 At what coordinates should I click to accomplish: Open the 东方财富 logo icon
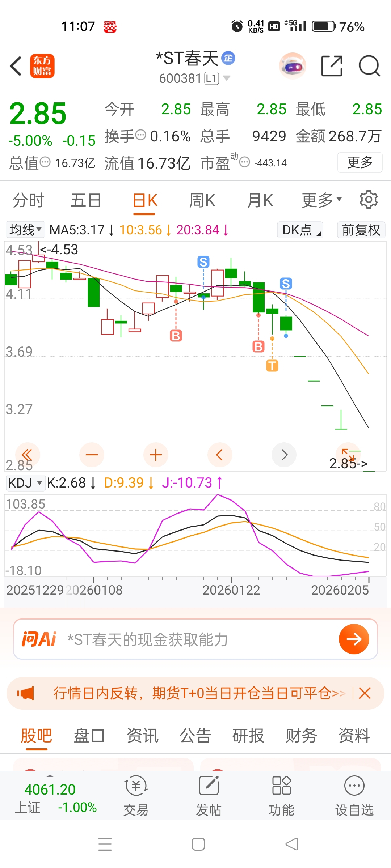[42, 66]
